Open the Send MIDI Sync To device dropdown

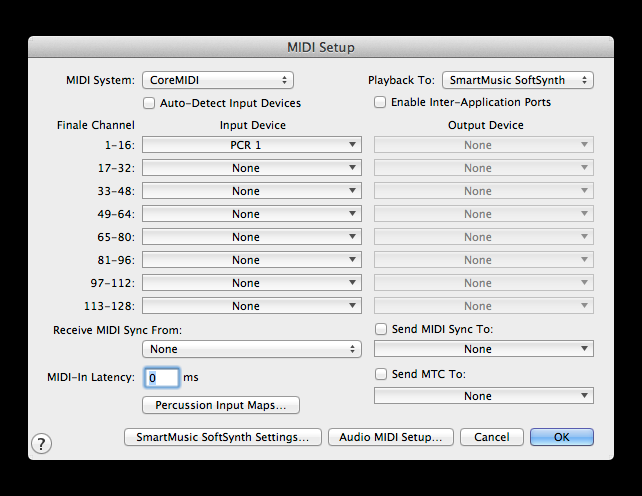(x=483, y=349)
